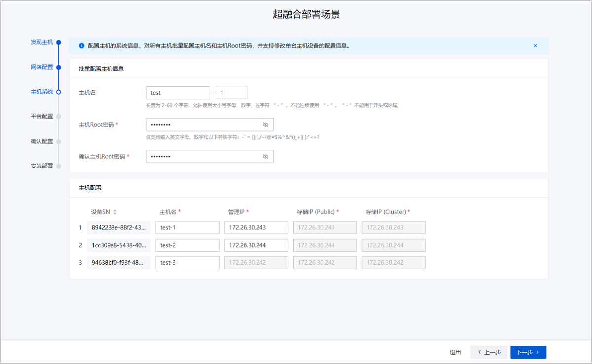This screenshot has width=592, height=364.
Task: Click the 下一步 button
Action: (x=528, y=352)
